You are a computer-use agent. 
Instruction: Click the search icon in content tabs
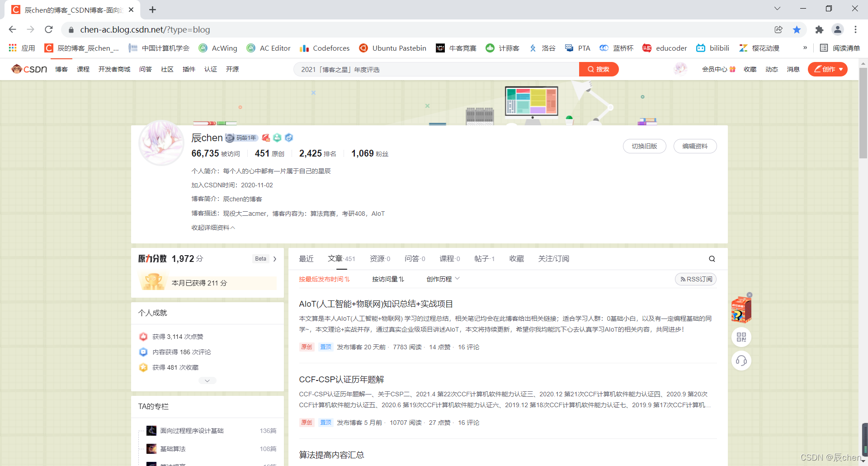click(x=712, y=259)
